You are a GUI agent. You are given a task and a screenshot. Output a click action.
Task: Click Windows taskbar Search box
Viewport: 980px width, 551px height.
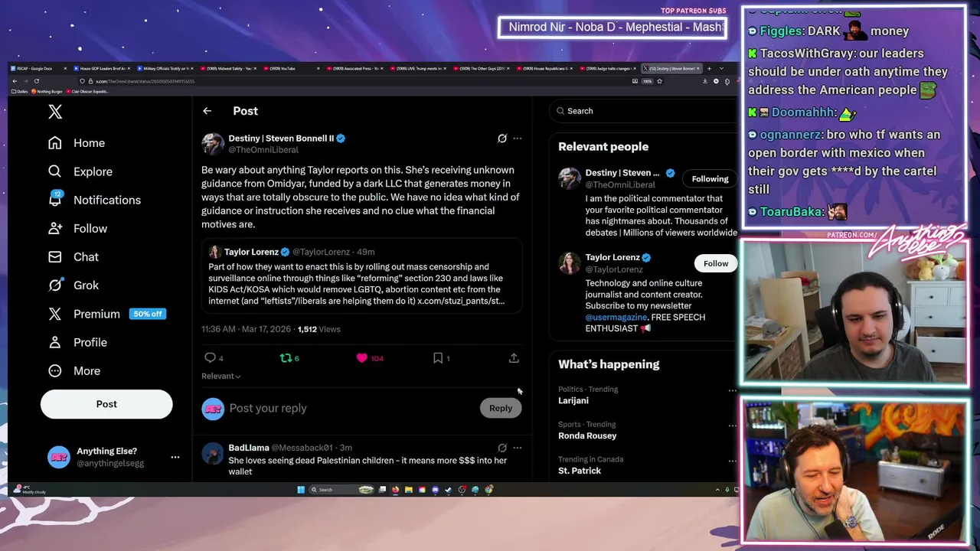(342, 490)
